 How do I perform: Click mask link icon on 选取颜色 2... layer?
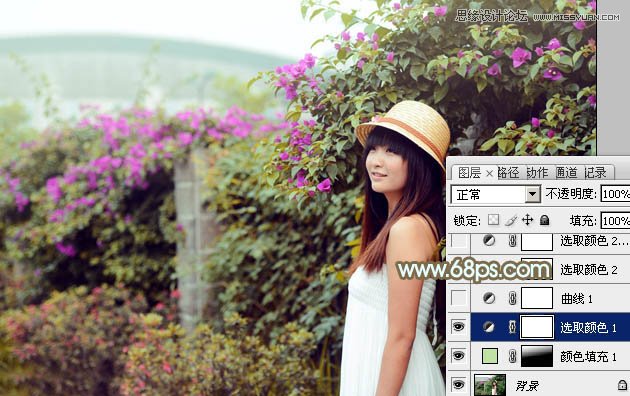pyautogui.click(x=512, y=241)
